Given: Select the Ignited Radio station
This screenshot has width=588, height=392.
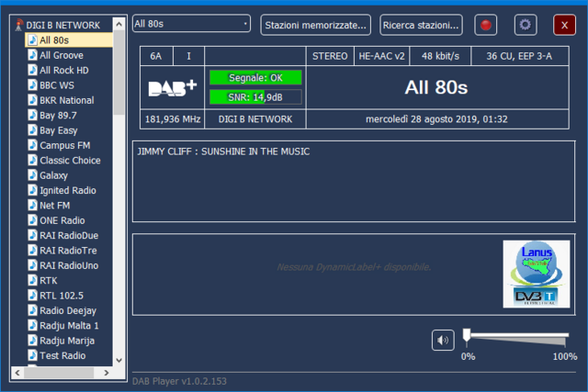Looking at the screenshot, I should coord(68,190).
